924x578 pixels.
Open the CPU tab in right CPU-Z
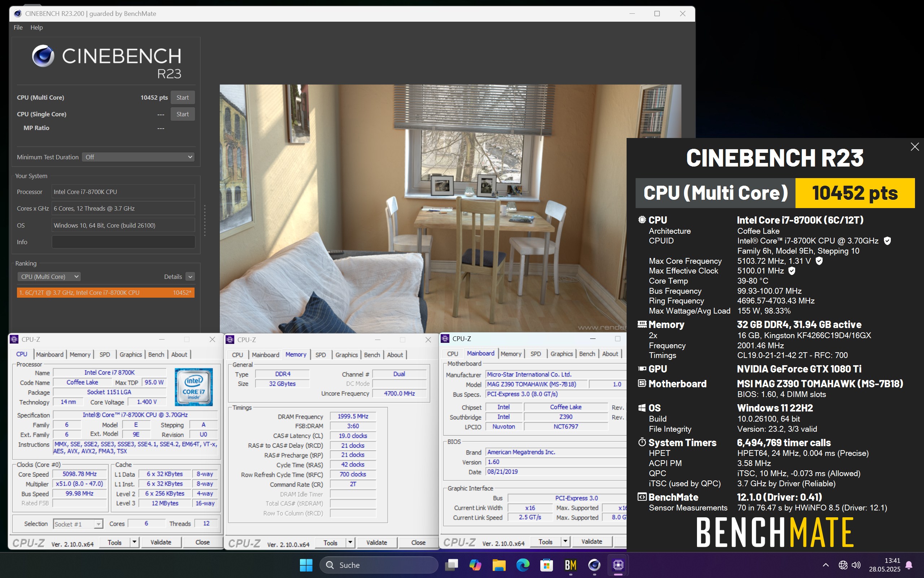[453, 354]
